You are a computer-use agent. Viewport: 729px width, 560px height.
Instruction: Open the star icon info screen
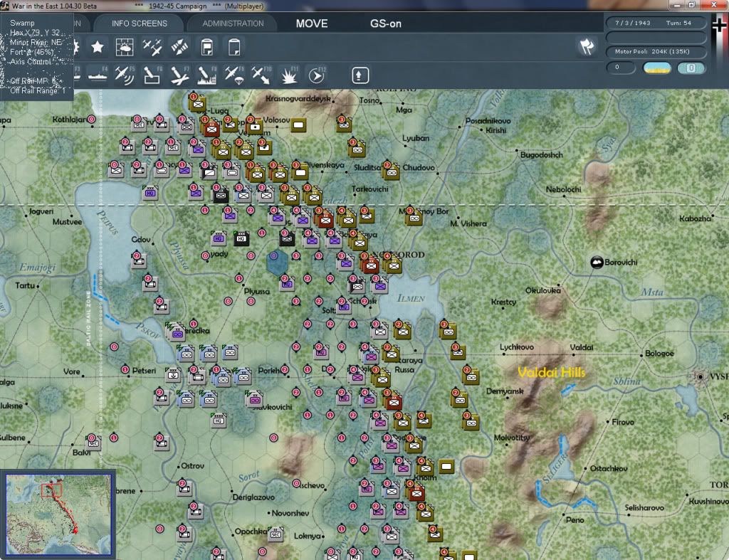pos(97,47)
